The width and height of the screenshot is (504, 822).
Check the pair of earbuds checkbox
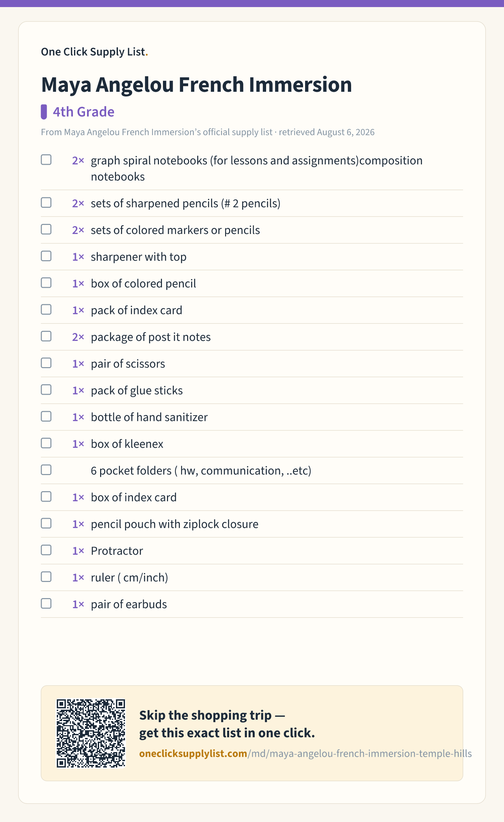click(x=46, y=603)
